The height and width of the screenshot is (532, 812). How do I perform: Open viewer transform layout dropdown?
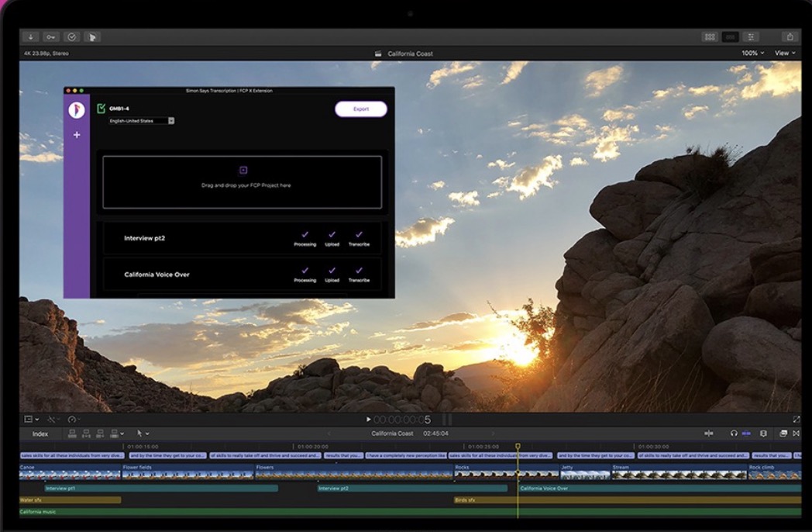(x=31, y=419)
